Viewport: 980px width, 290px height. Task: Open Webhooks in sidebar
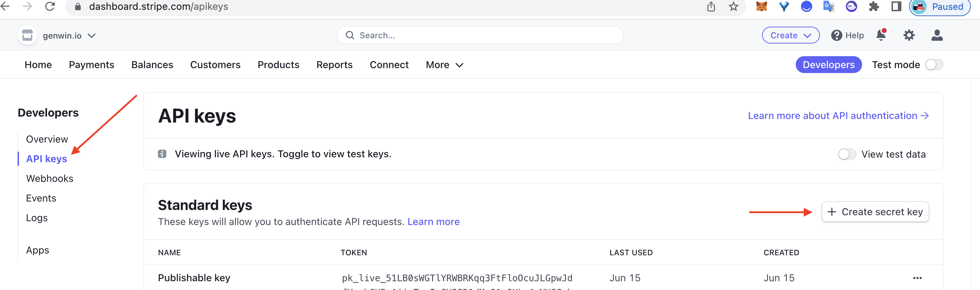49,178
